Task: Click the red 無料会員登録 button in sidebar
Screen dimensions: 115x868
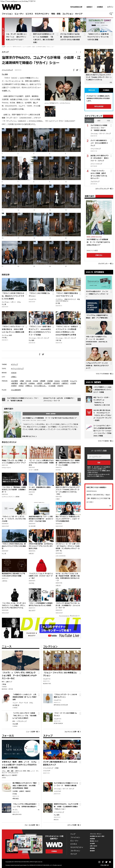Action: coord(99,106)
